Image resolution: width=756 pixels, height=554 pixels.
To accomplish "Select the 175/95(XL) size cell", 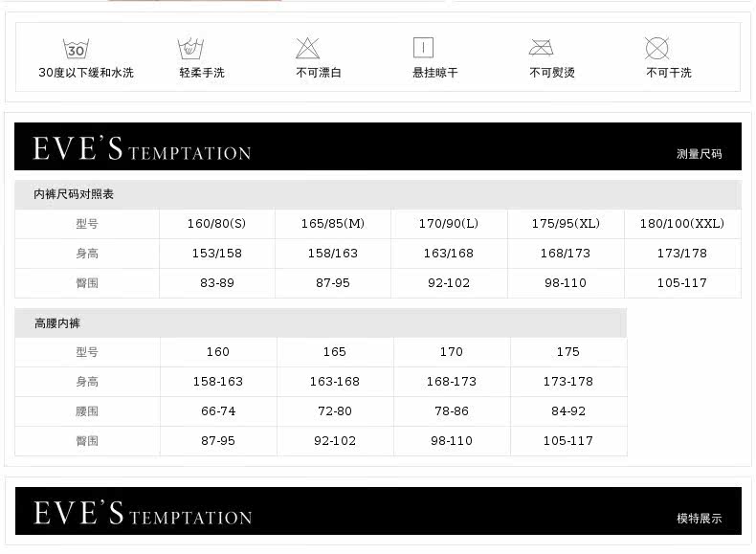I will (566, 224).
